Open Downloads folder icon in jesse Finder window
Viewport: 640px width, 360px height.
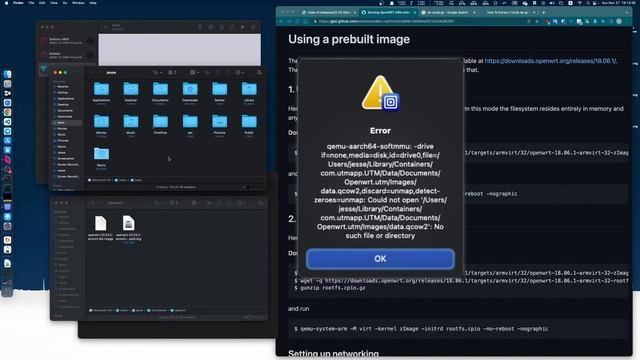190,89
